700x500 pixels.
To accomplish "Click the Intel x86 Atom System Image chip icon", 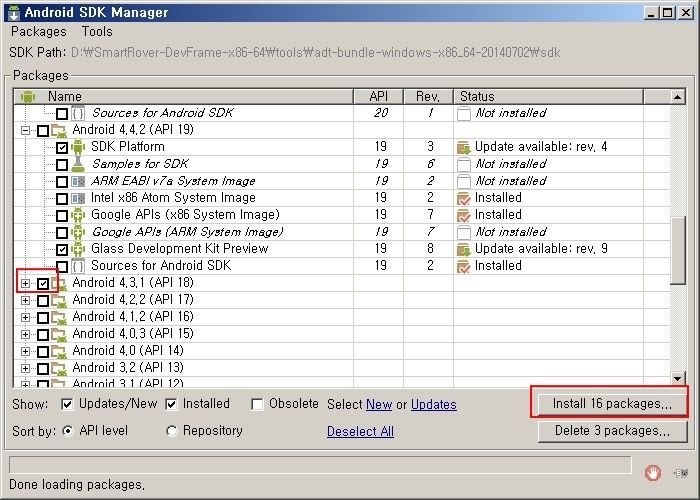I will click(78, 198).
